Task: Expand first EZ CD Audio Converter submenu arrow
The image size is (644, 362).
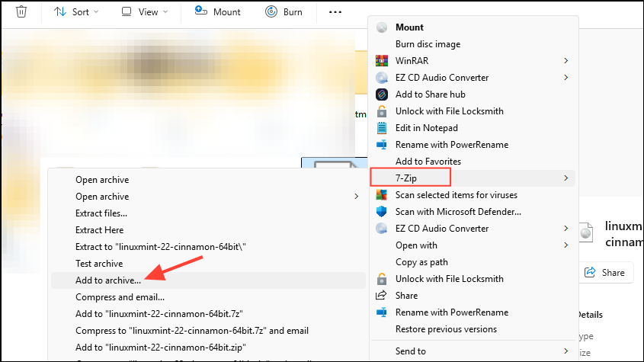Action: [x=566, y=78]
